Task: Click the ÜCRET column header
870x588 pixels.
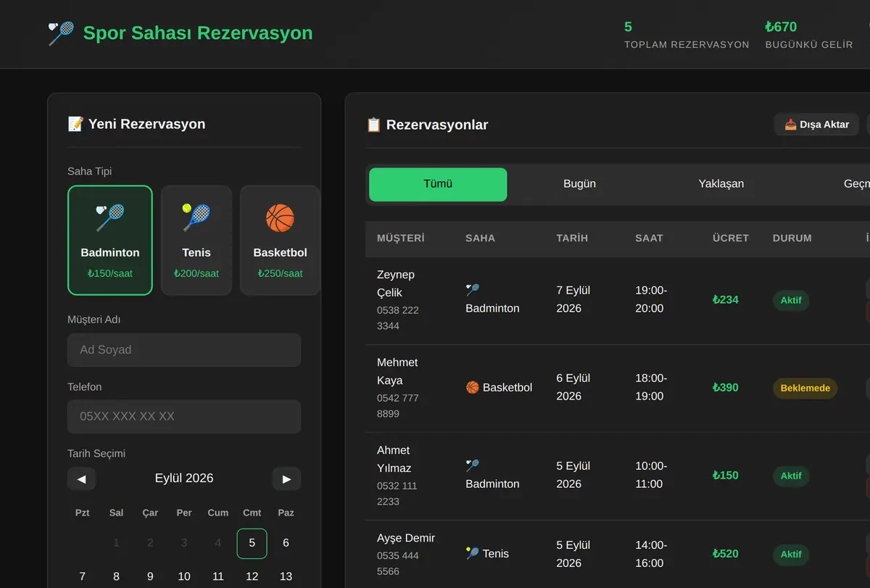Action: pos(731,238)
